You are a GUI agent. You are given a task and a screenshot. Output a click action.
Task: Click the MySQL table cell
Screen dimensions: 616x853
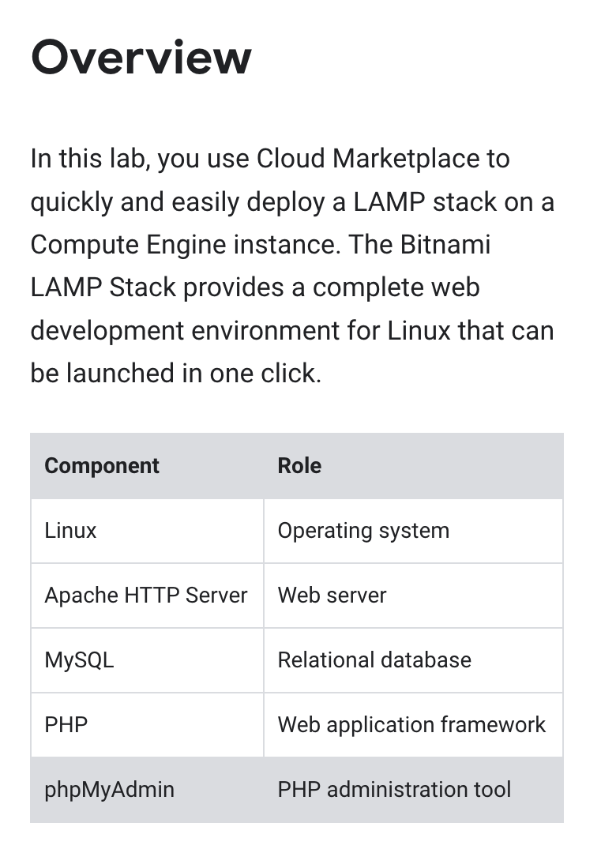click(147, 659)
